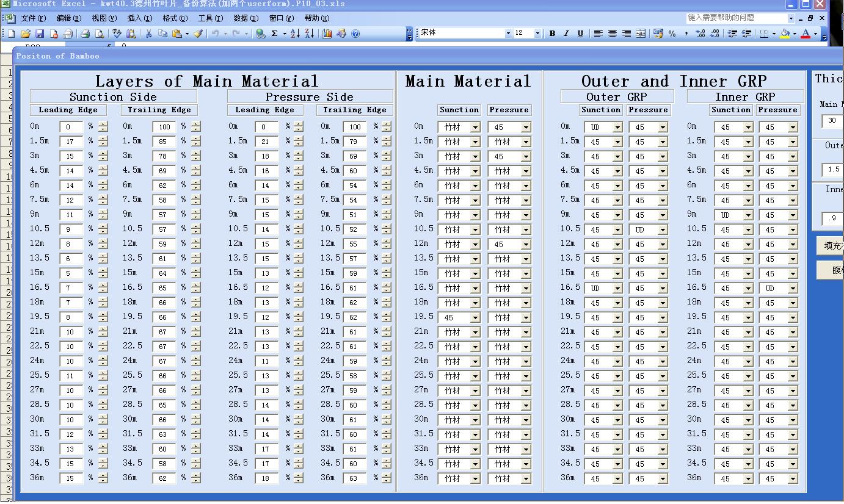The image size is (844, 504).
Task: Click the Open file folder icon
Action: (x=26, y=34)
